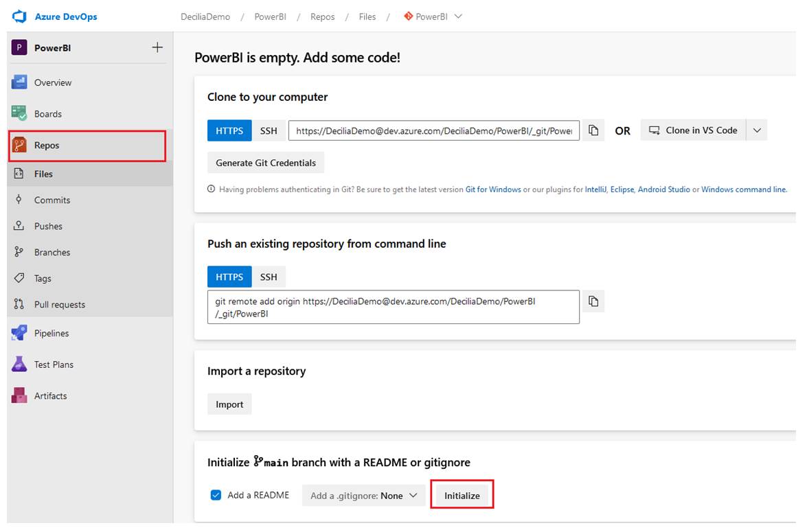
Task: Select HTTPS tab in Clone section
Action: 229,130
